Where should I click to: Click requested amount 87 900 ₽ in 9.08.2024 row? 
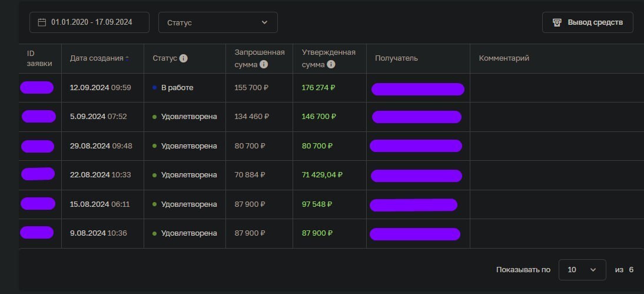(x=250, y=233)
